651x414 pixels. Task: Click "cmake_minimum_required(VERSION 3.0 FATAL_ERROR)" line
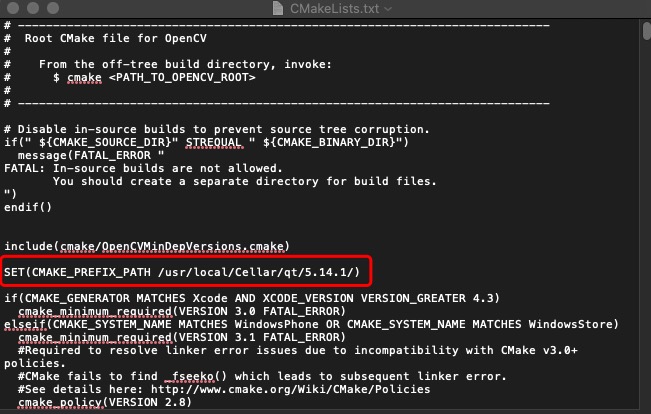(182, 311)
